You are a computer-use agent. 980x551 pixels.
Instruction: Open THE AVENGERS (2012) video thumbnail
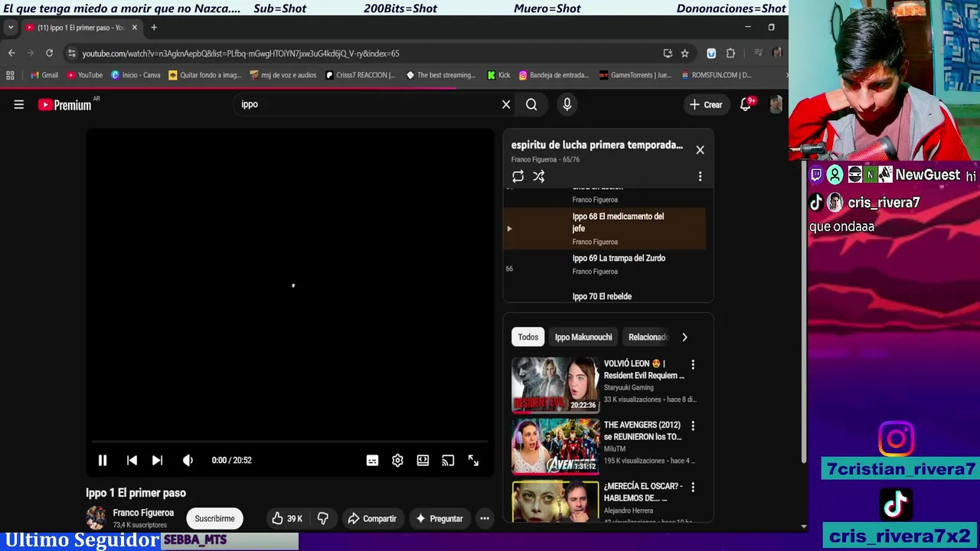[556, 446]
